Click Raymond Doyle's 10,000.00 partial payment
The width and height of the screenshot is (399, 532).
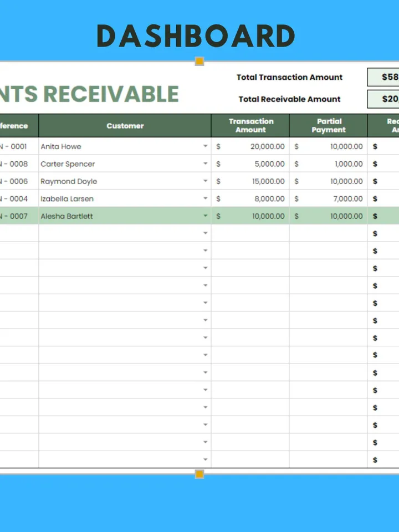329,181
